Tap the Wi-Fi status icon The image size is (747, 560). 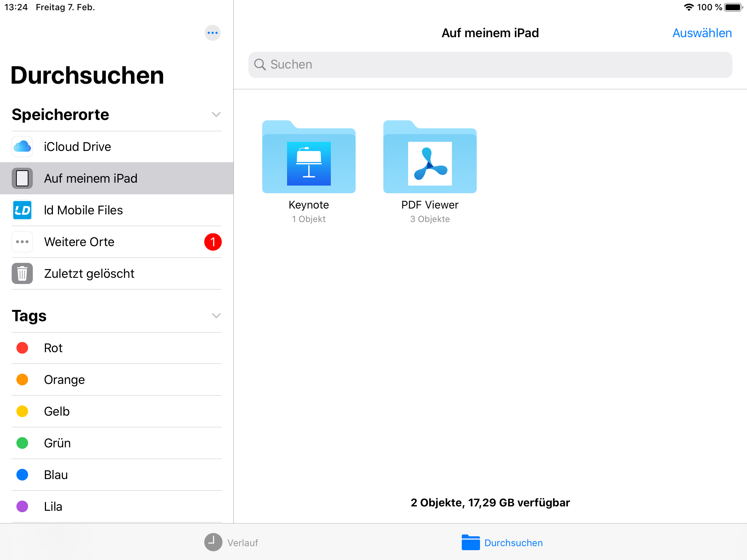689,7
